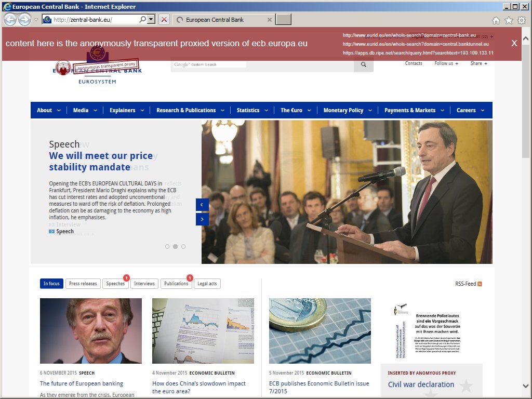Open browser Tools gear icon
The image size is (532, 399).
point(522,20)
